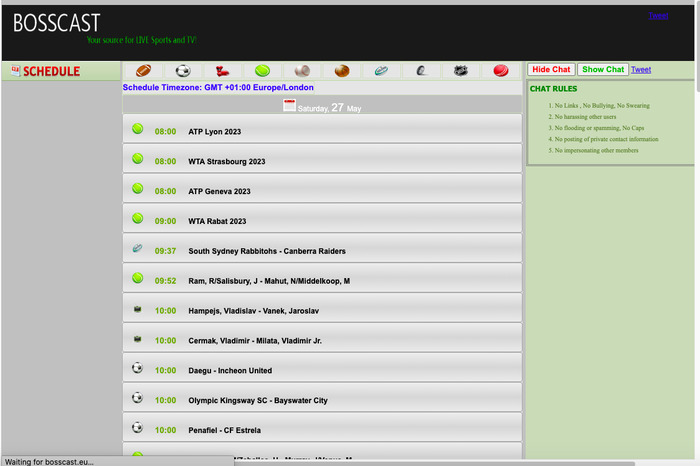
Task: Click 'Your source for LIVE Sports and TV!' tagline
Action: point(142,40)
